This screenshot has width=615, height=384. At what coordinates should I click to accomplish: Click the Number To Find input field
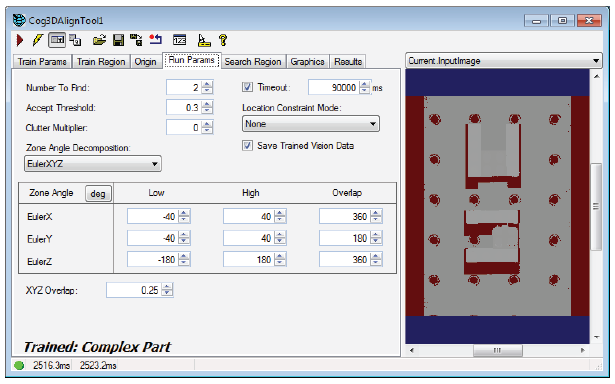click(x=183, y=87)
